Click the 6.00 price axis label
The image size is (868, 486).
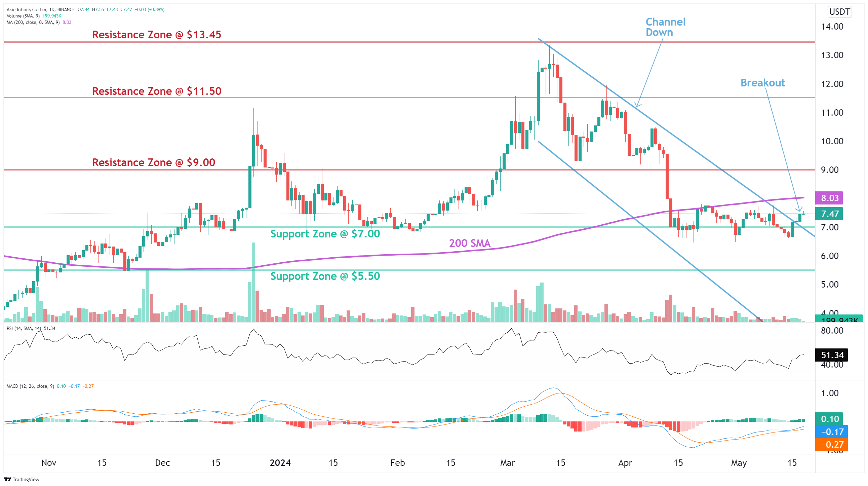click(830, 256)
